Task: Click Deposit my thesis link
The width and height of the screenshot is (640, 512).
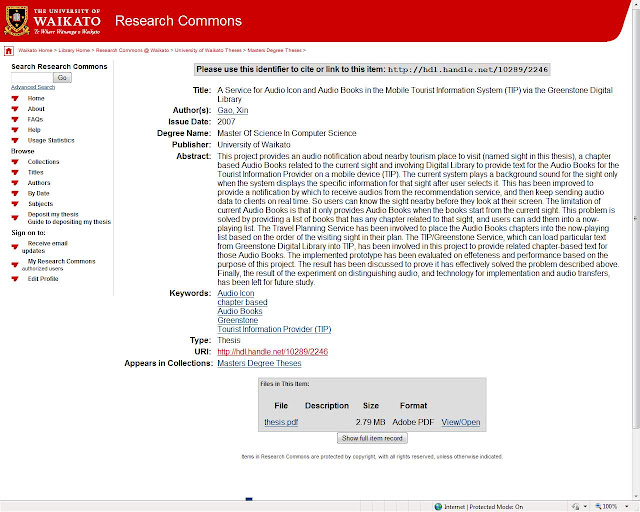Action: click(53, 214)
